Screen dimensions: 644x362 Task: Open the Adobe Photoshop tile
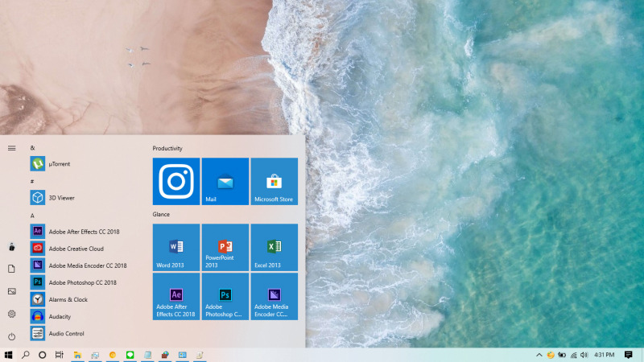click(x=225, y=297)
